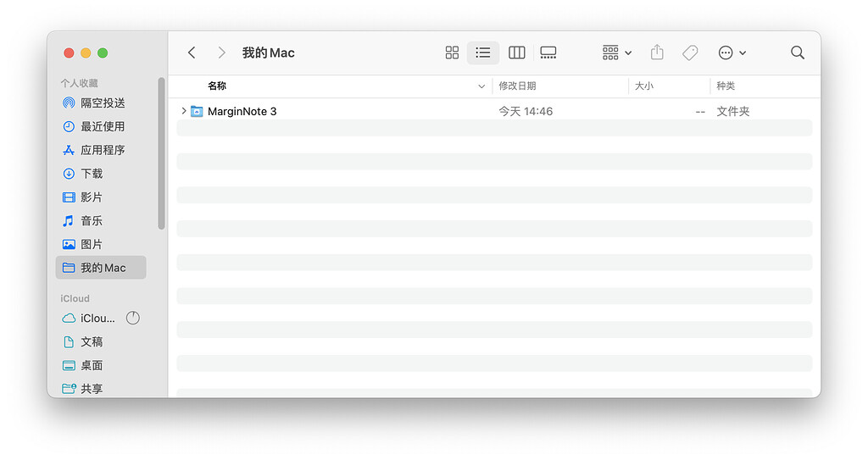868x460 pixels.
Task: Minimize the Finder window
Action: (86, 53)
